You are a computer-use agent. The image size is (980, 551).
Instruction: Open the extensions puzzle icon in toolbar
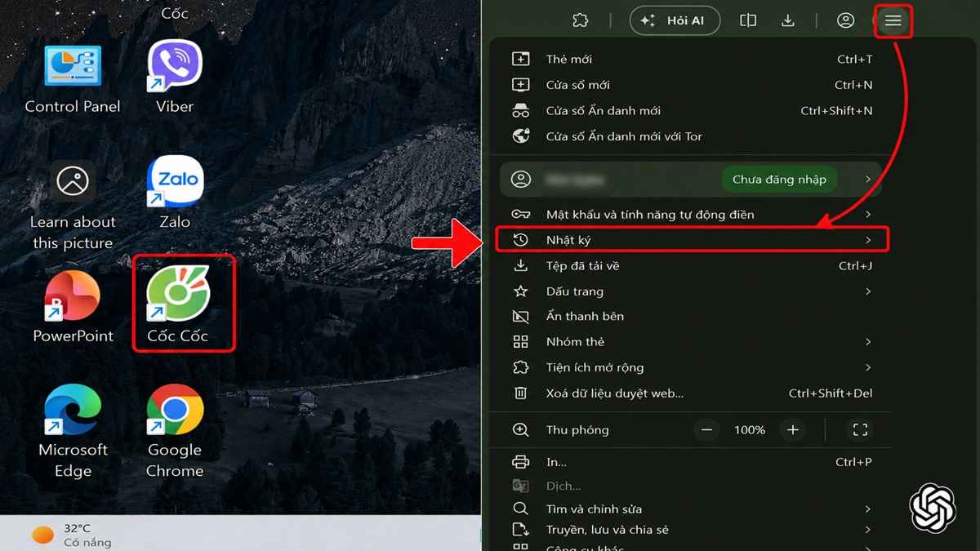581,21
